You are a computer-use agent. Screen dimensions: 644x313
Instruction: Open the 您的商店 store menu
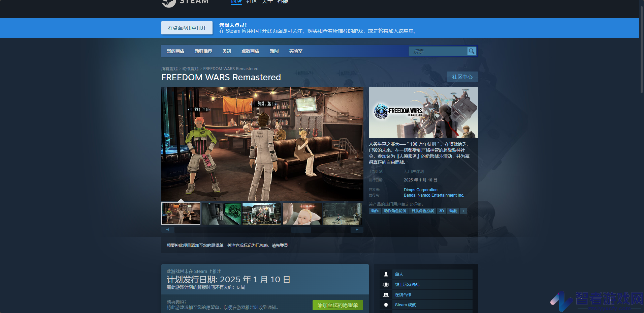(175, 51)
